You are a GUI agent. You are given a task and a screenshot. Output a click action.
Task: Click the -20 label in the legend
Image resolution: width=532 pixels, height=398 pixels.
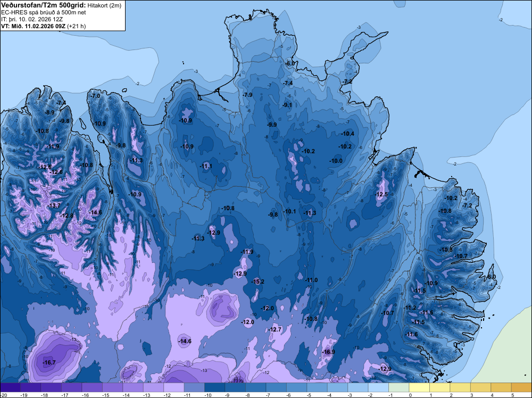point(3,395)
